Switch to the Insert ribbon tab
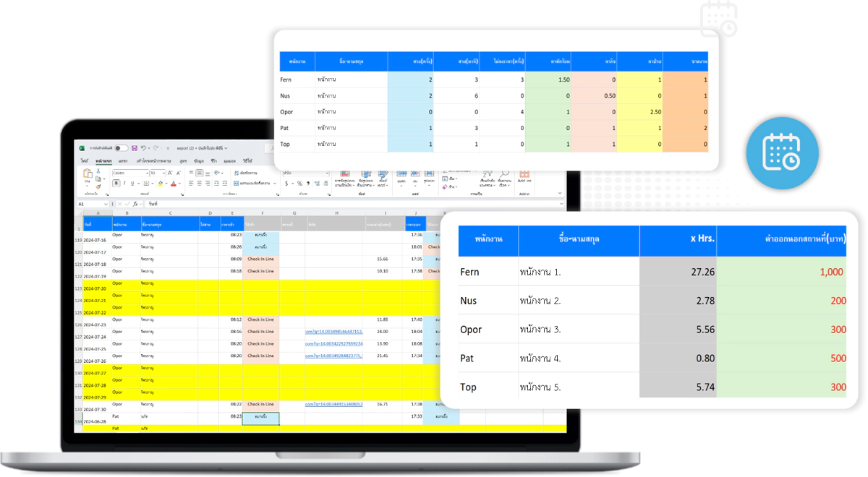 point(123,160)
